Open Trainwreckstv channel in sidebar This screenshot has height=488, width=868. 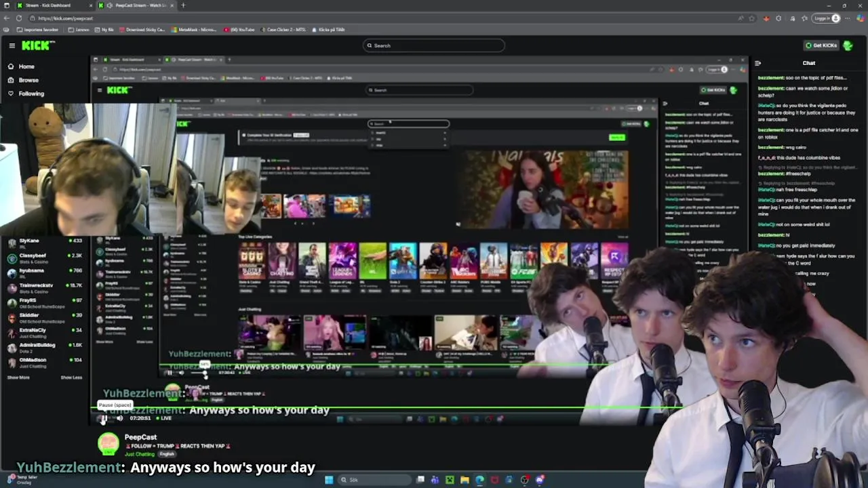click(45, 287)
